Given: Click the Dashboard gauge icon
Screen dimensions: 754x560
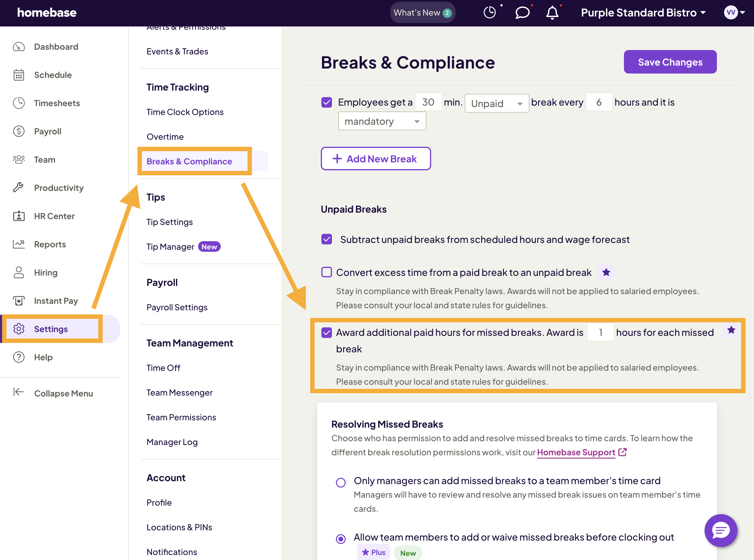Looking at the screenshot, I should pos(19,47).
